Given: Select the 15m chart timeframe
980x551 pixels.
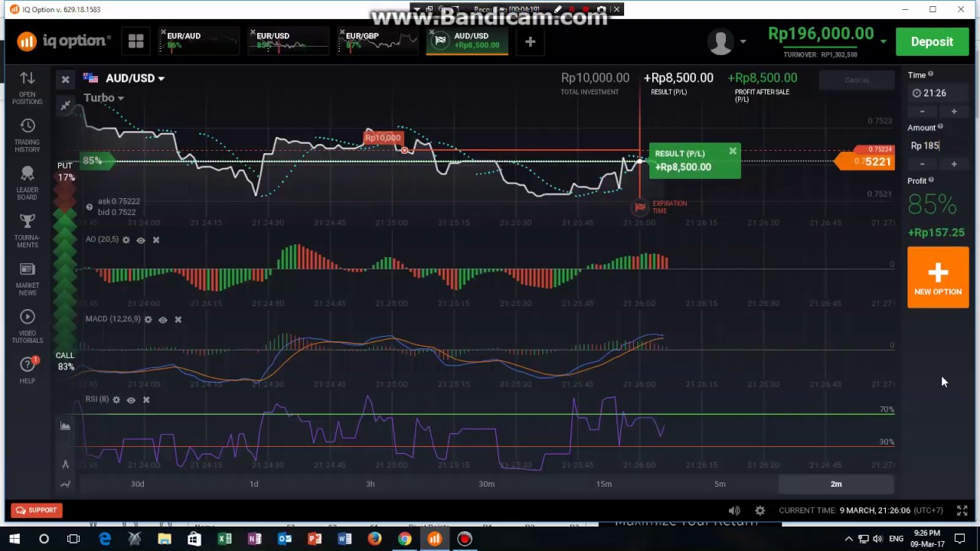Looking at the screenshot, I should pyautogui.click(x=604, y=484).
